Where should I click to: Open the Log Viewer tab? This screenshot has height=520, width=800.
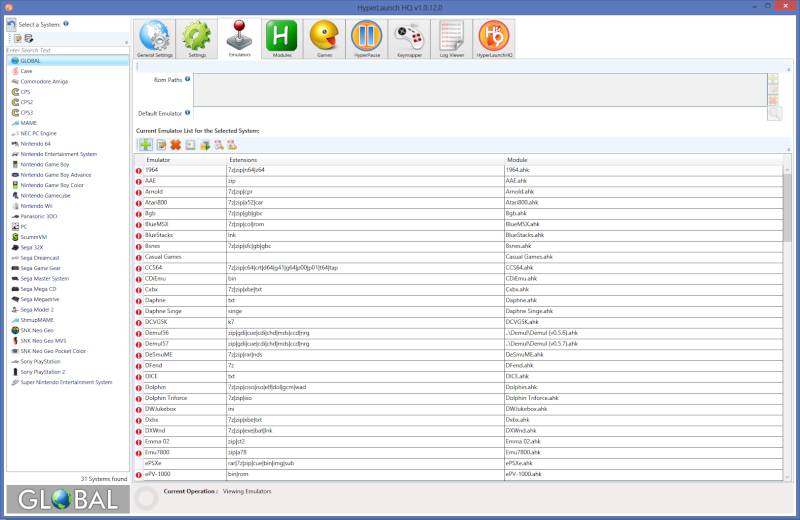452,39
